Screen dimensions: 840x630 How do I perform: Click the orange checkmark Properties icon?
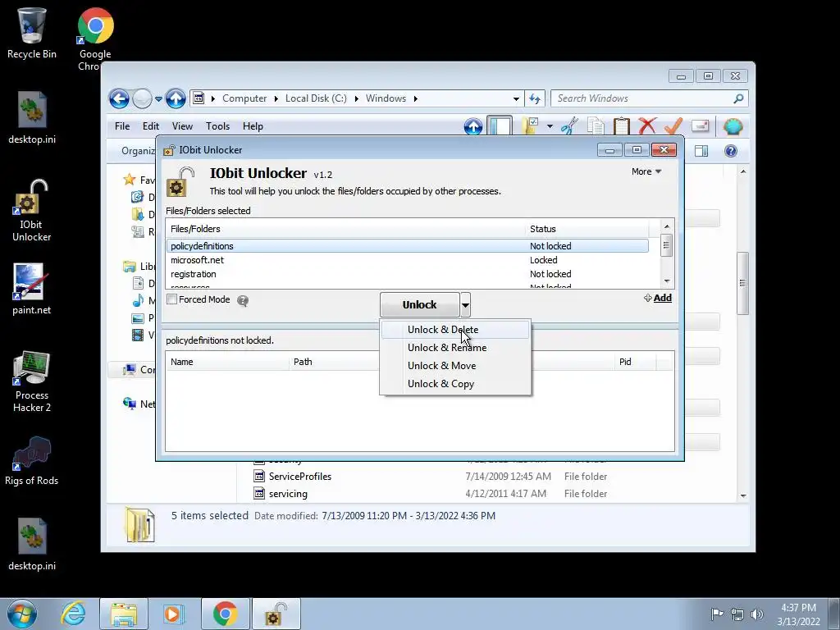[x=673, y=126]
